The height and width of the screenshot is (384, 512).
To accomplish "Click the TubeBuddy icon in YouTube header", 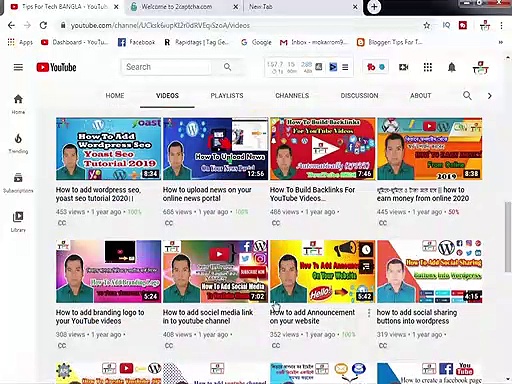I will 371,67.
